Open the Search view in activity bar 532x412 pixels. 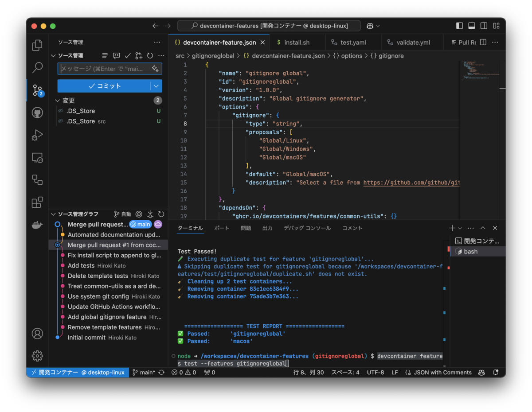pyautogui.click(x=38, y=68)
